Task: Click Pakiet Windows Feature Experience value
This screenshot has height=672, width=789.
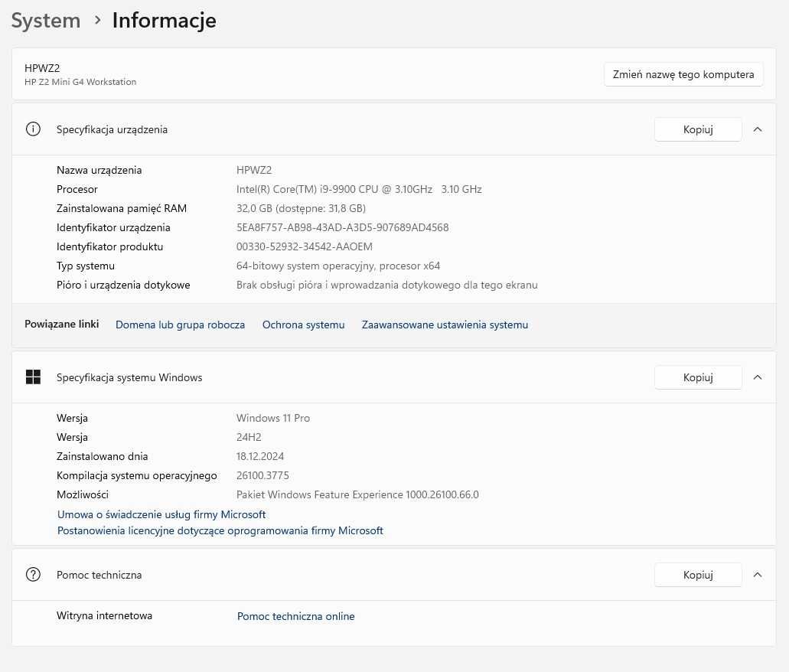Action: [357, 494]
